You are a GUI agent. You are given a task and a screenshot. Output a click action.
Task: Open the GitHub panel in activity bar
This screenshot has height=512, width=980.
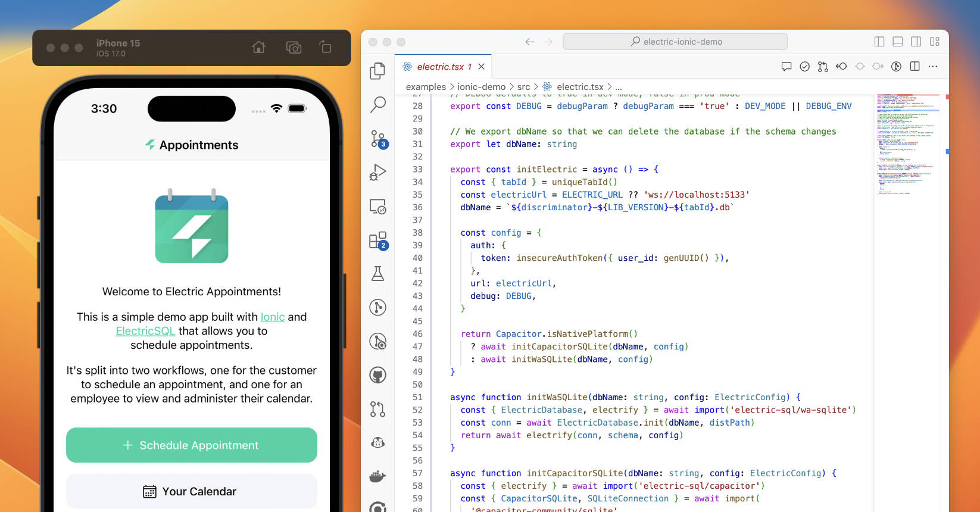[377, 375]
